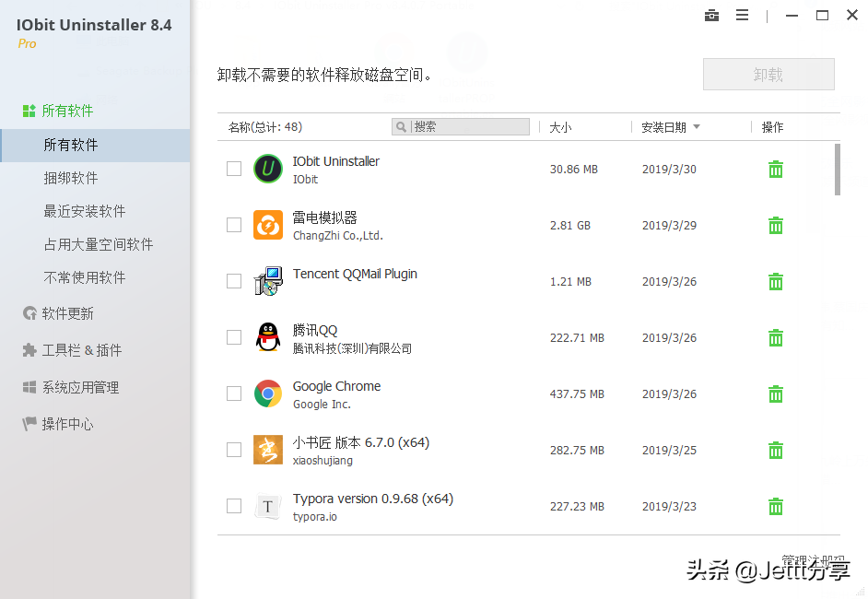The width and height of the screenshot is (868, 599).
Task: Click trash icon for Typora
Action: pyautogui.click(x=776, y=507)
